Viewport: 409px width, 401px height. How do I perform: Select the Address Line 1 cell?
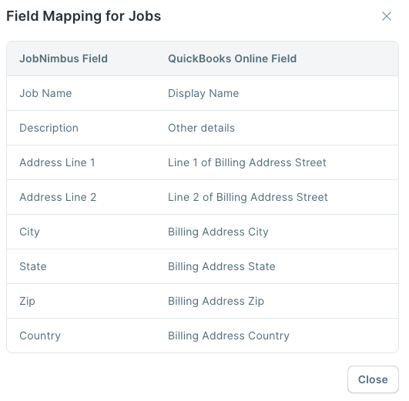pyautogui.click(x=57, y=163)
